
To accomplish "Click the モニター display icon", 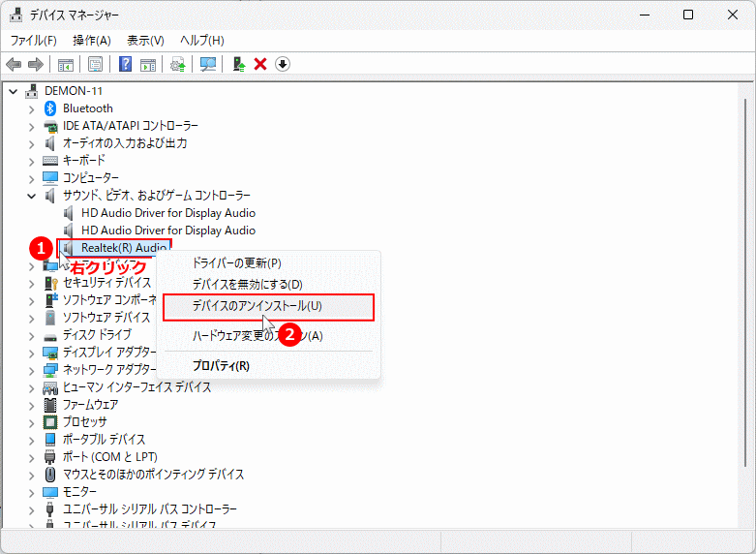I will coord(50,492).
